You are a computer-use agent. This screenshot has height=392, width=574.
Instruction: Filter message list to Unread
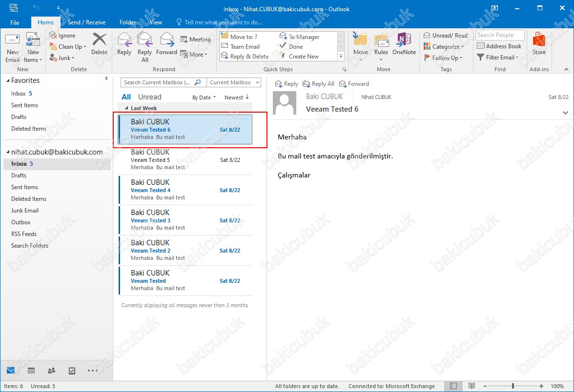click(x=149, y=97)
